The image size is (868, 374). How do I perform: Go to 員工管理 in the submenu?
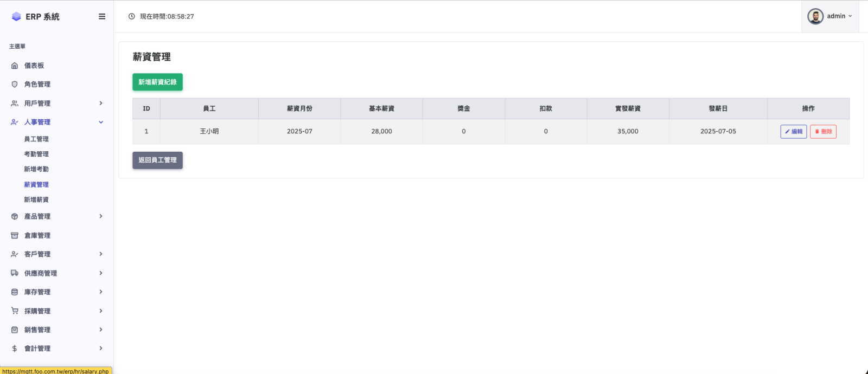click(x=36, y=139)
